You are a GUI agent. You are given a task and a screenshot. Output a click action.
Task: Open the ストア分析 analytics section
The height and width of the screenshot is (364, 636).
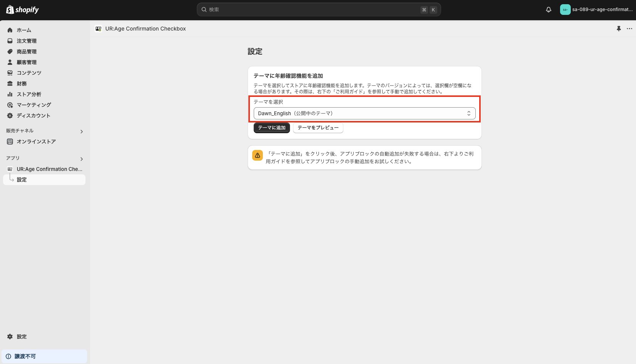[x=29, y=94]
